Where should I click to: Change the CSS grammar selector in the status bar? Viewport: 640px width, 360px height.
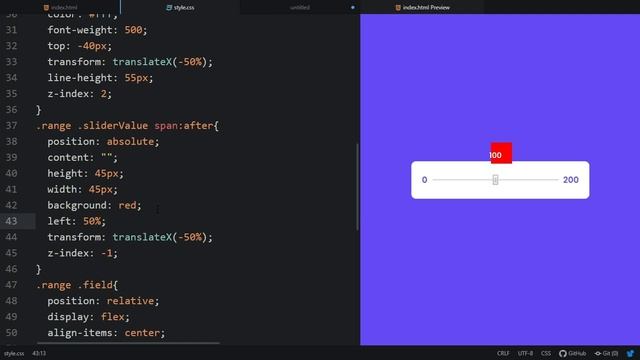click(x=546, y=353)
